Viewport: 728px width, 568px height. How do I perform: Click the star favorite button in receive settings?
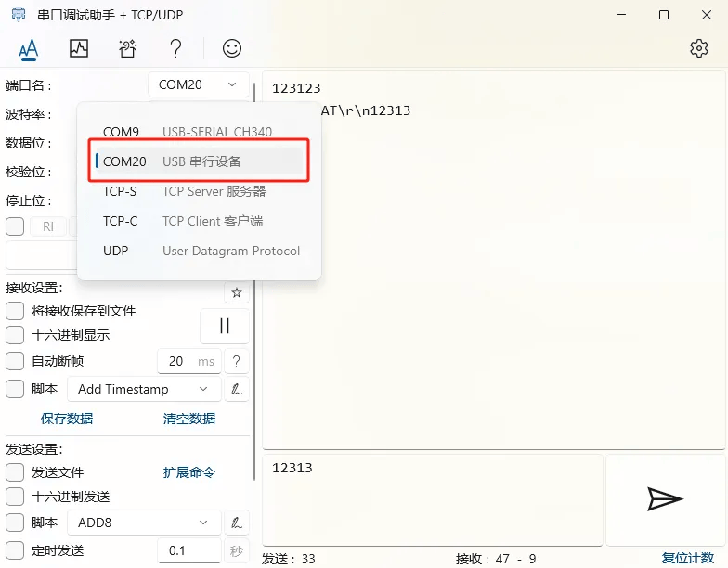(x=237, y=292)
